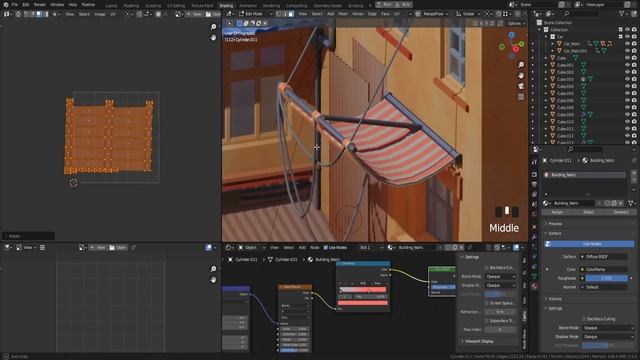Click select box tool icon in viewport header
640x360 pixels.
[240, 23]
